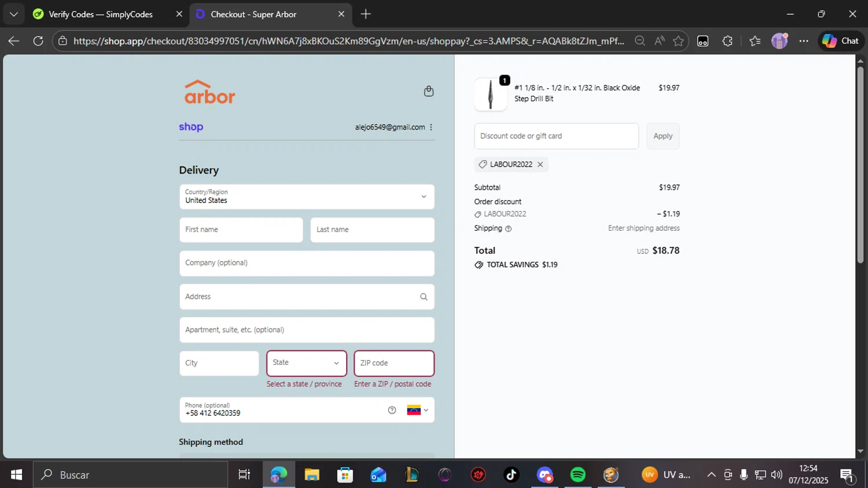Open the shipping info help icon
The image size is (868, 488).
[508, 229]
